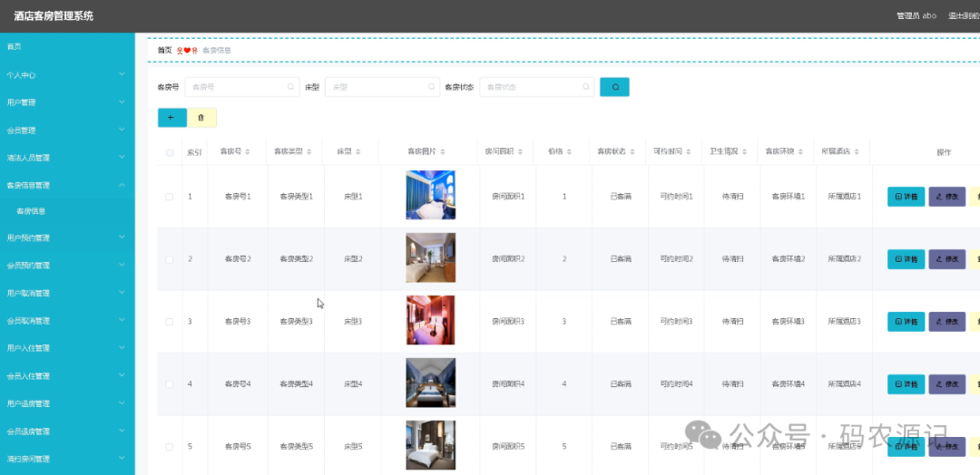Image resolution: width=980 pixels, height=475 pixels.
Task: Click 详情 button for 客房号4
Action: click(x=906, y=383)
